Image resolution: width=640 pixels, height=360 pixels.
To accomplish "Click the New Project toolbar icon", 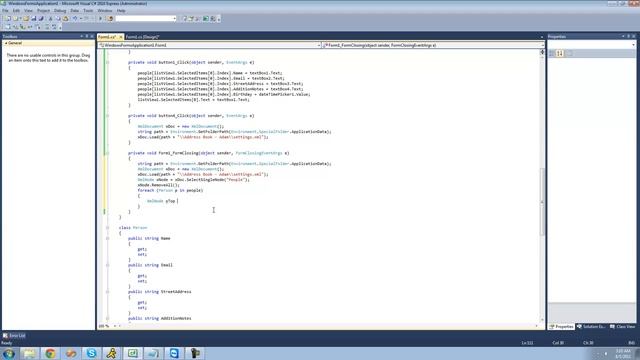I will [8, 18].
